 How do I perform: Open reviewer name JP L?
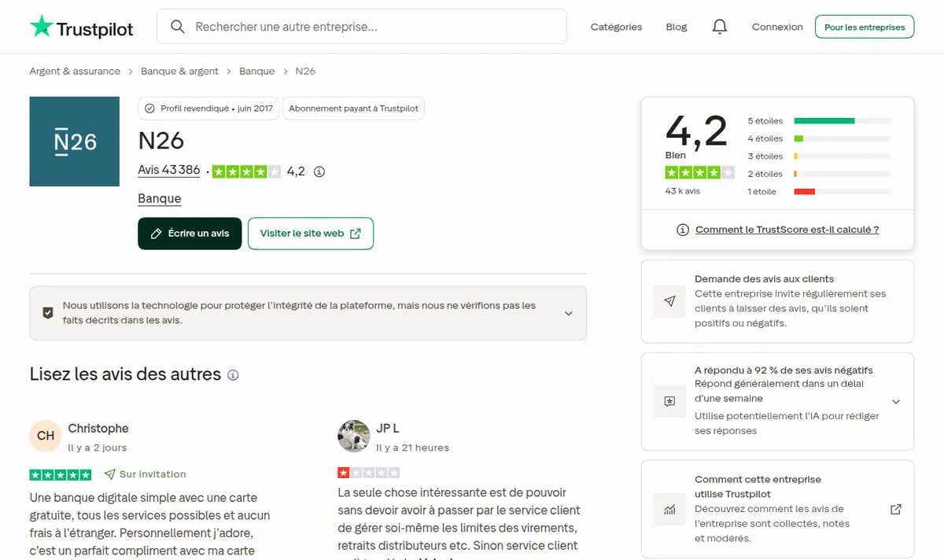[x=388, y=429]
